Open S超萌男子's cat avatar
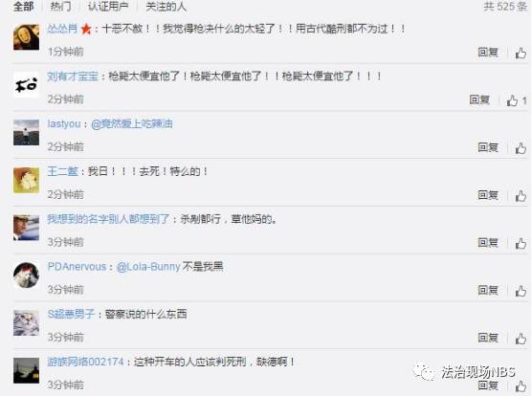The image size is (532, 396). click(x=26, y=322)
